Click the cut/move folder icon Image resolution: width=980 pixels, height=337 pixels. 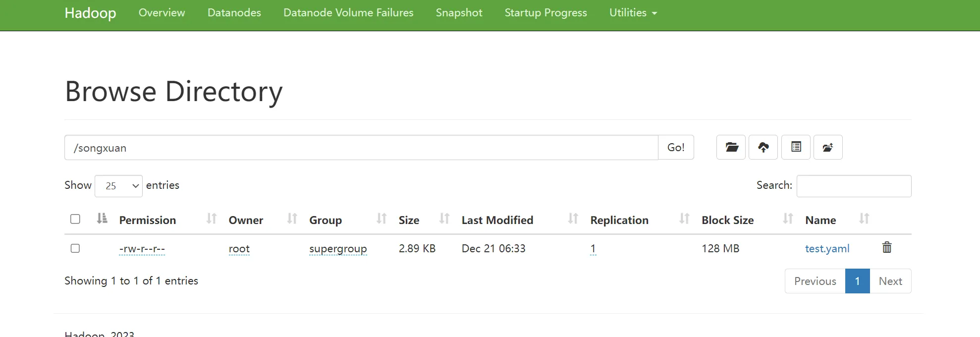tap(828, 147)
